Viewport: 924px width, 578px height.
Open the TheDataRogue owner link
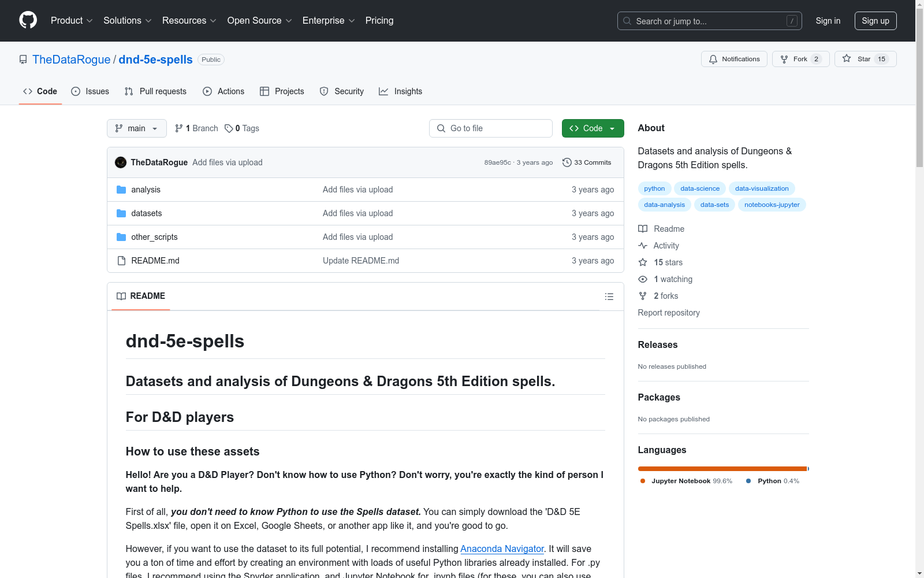[x=72, y=60]
